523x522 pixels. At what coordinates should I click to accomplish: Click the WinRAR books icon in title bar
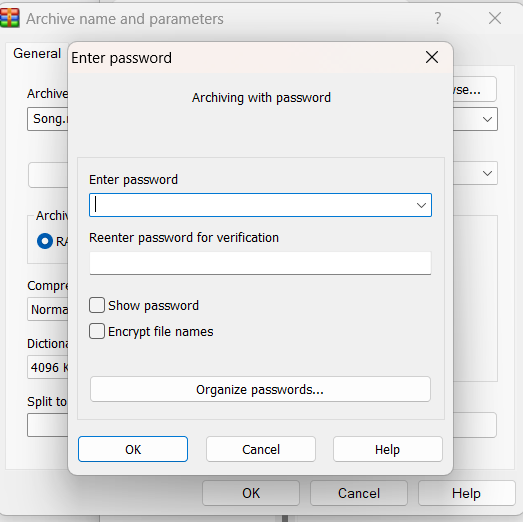[9, 18]
